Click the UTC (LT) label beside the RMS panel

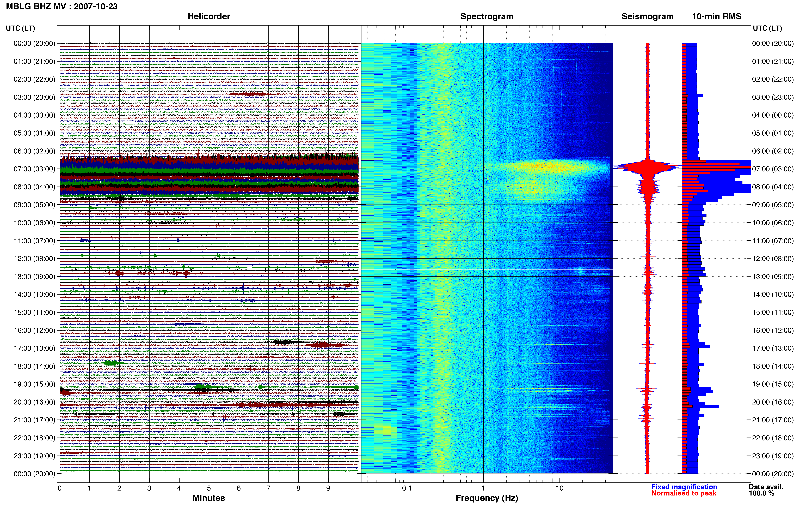click(767, 28)
